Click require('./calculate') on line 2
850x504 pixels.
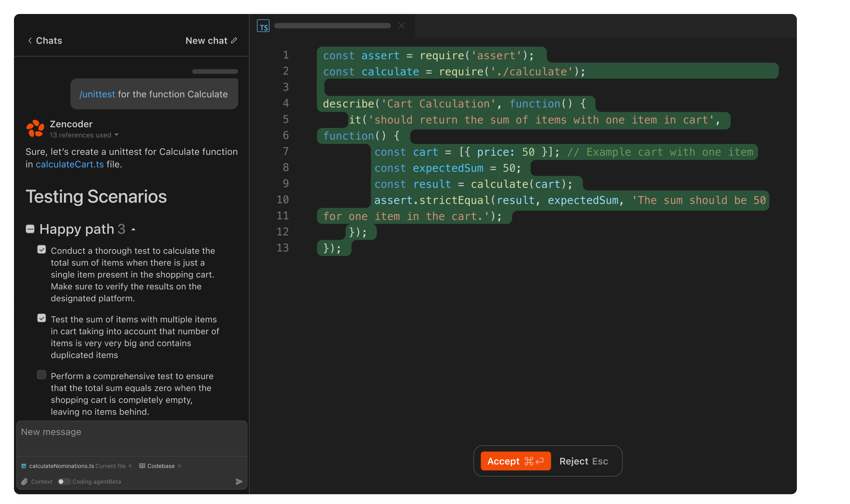click(512, 72)
